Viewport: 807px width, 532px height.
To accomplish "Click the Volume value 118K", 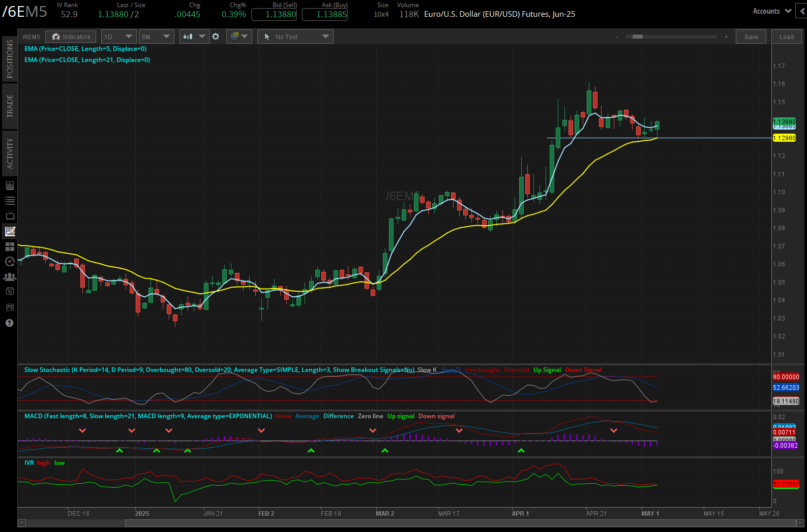I will click(x=409, y=14).
